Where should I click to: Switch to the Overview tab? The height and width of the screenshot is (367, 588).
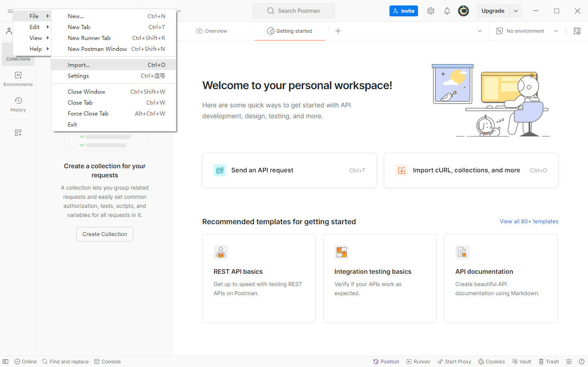pyautogui.click(x=212, y=31)
